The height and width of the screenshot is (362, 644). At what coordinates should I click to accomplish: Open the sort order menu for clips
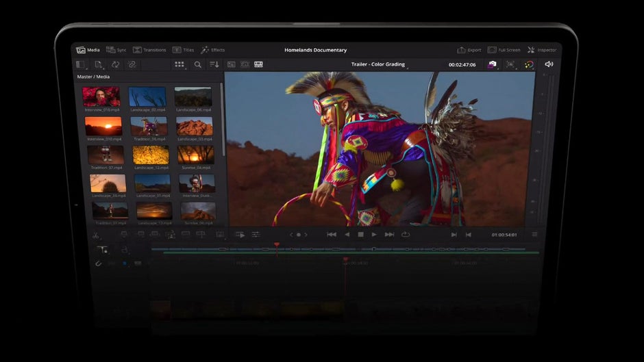(x=214, y=64)
